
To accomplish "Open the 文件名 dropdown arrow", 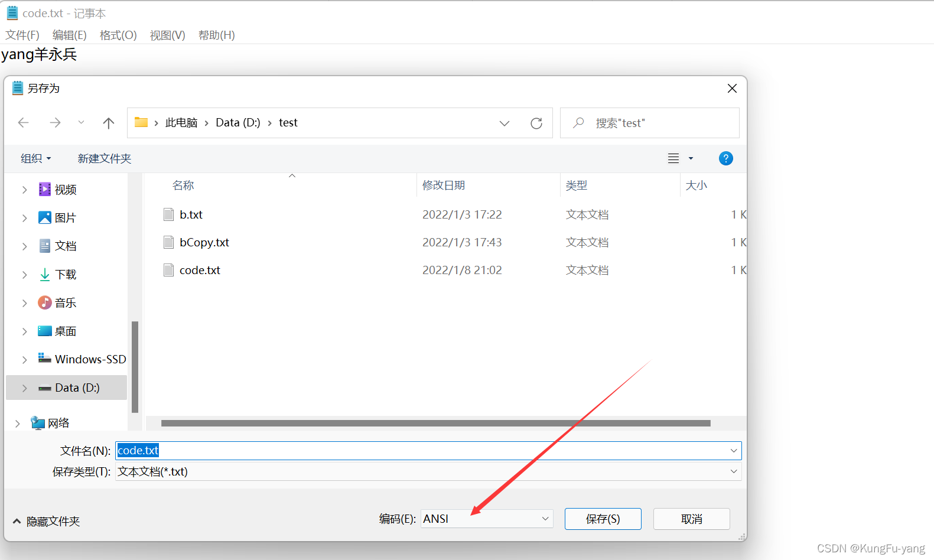I will (x=734, y=451).
